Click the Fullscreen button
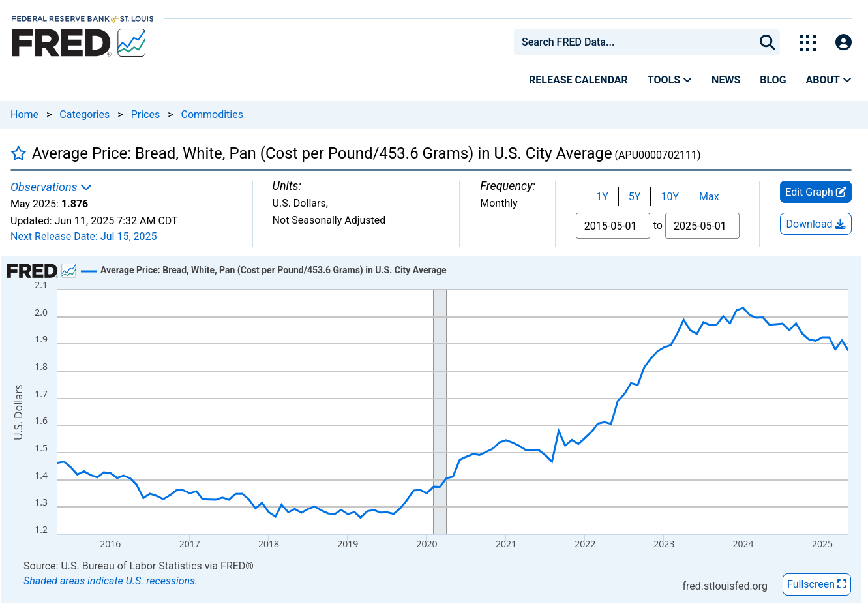 (816, 584)
